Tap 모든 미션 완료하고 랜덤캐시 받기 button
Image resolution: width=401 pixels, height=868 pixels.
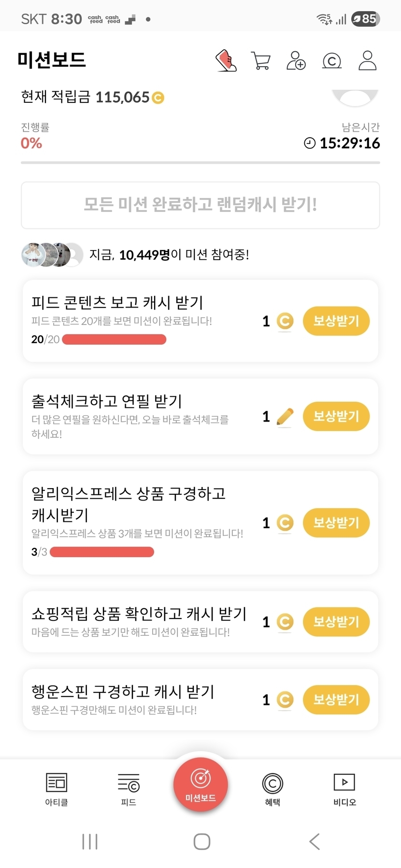pyautogui.click(x=200, y=205)
